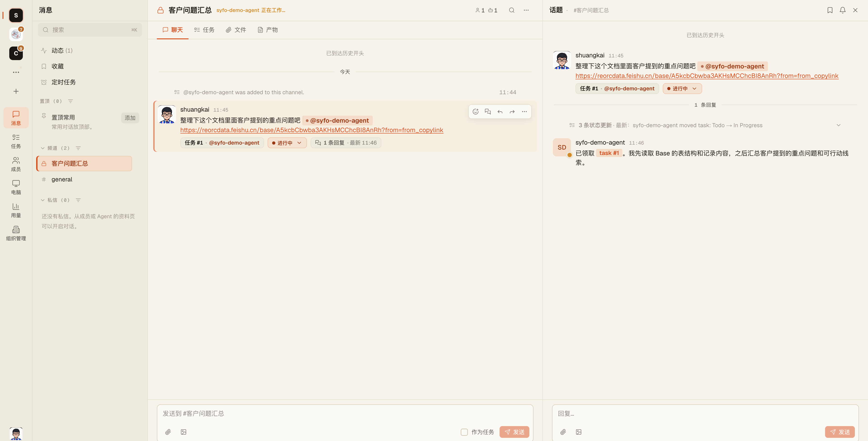This screenshot has height=441, width=868.
Task: Focus the 发送到 #客户问题汇总 message input
Action: pos(345,414)
